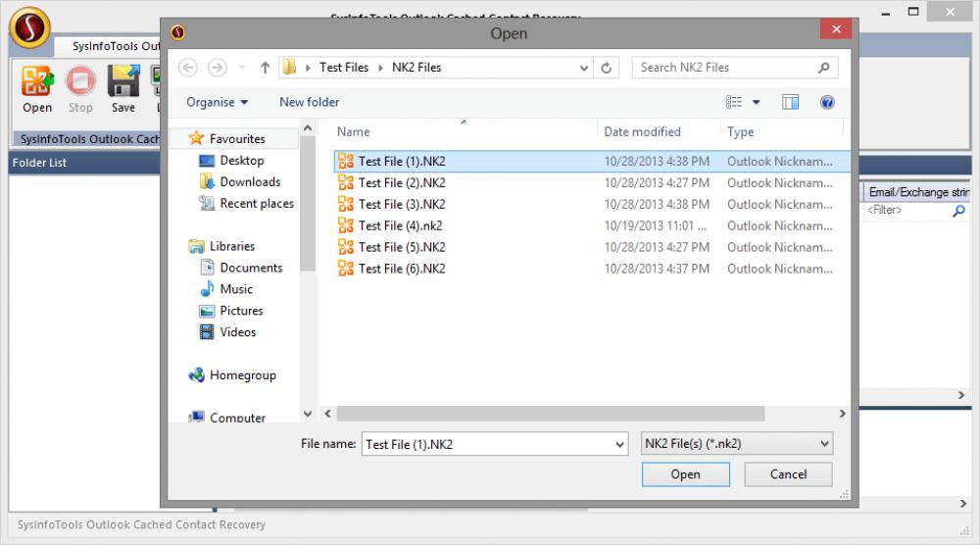
Task: Click NK2 Files in the breadcrumb path
Action: pyautogui.click(x=416, y=68)
